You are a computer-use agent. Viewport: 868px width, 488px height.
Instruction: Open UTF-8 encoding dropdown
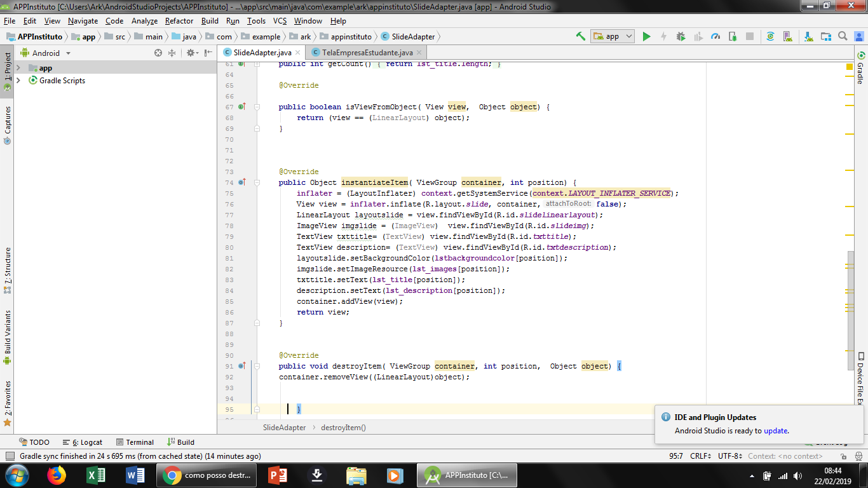click(x=730, y=456)
